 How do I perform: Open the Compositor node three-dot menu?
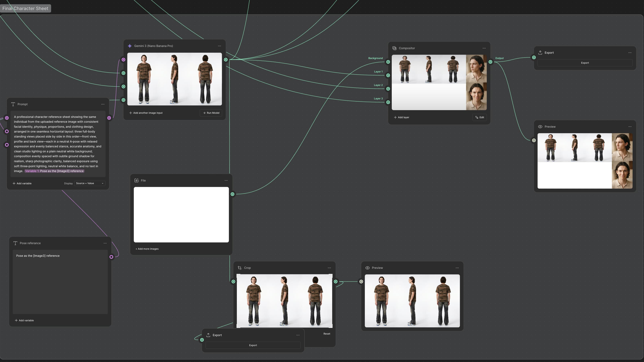tap(484, 48)
